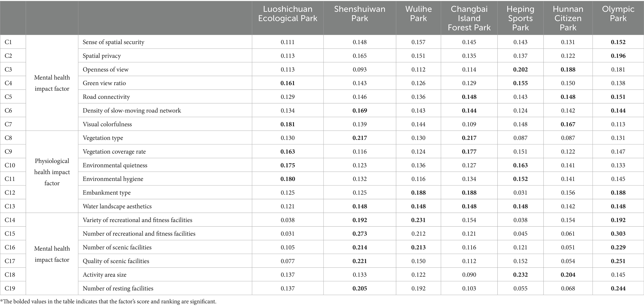Click the Physiological health impact factor cell
The height and width of the screenshot is (307, 644).
point(52,172)
